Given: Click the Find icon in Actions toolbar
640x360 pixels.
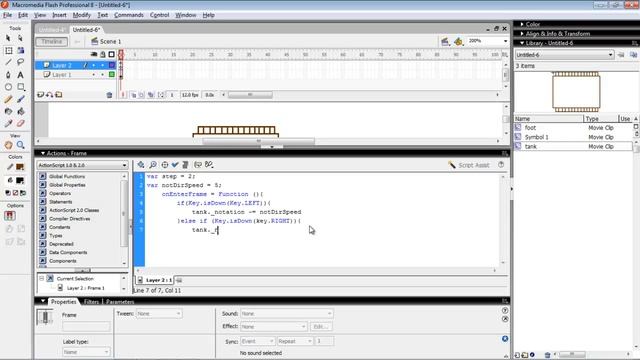Looking at the screenshot, I should tap(153, 164).
